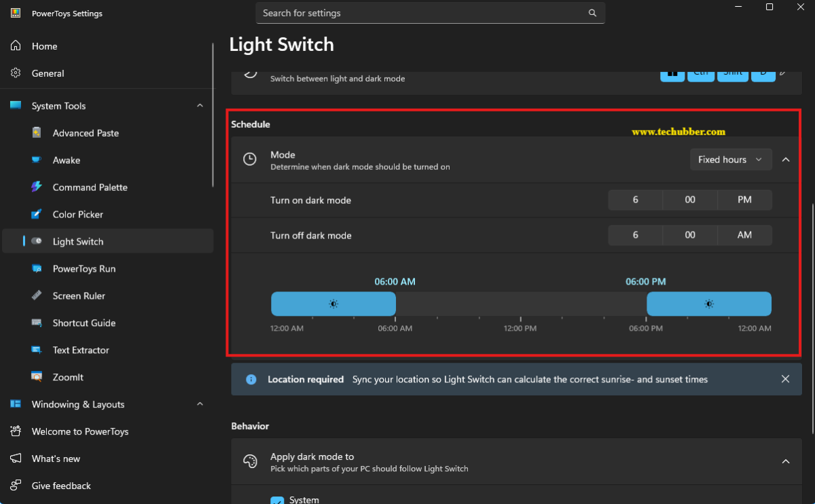Click the "Turn off dark mode" label

[x=311, y=235]
